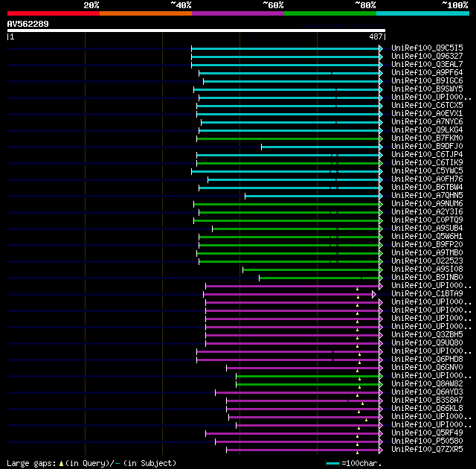
Task: Click the red 20% identity legend segment
Action: point(54,13)
